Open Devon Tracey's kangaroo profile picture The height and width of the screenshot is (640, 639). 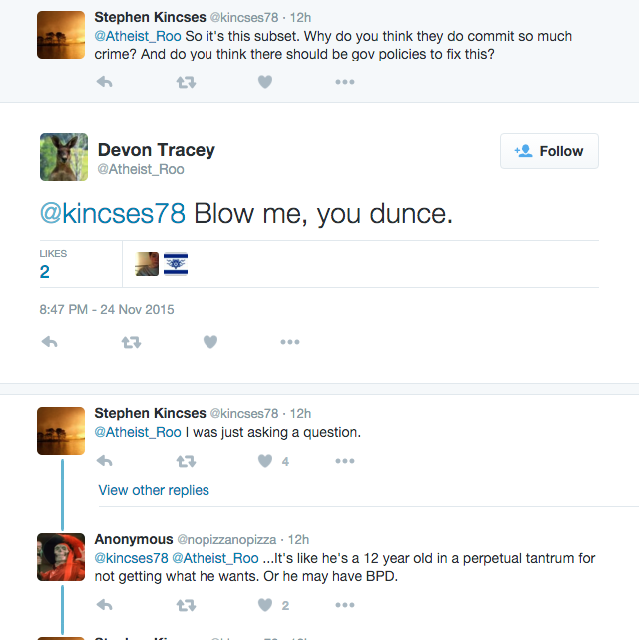pyautogui.click(x=64, y=157)
